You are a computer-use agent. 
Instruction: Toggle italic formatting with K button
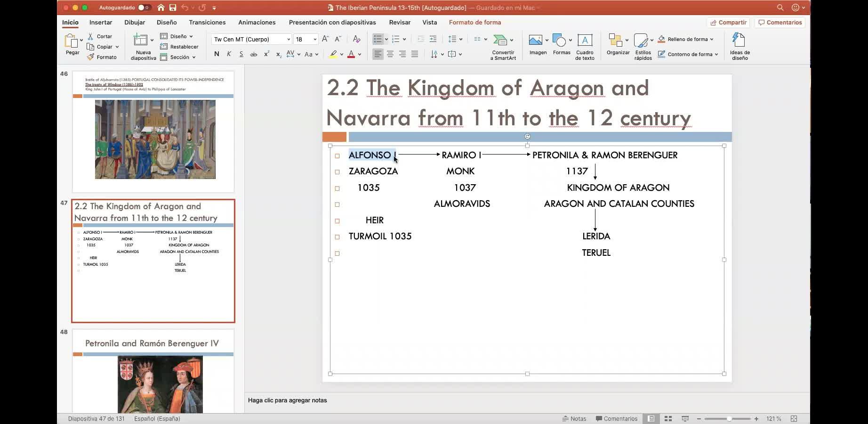pyautogui.click(x=229, y=54)
